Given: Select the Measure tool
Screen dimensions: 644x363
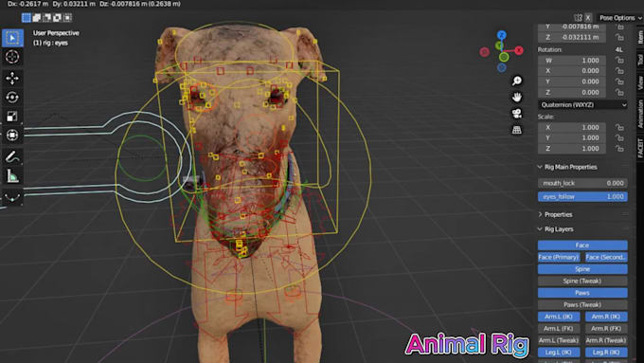Looking at the screenshot, I should pyautogui.click(x=12, y=176).
